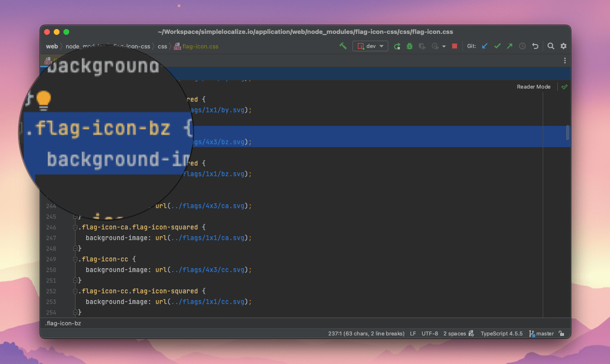Select the web breadcrumb in navigation bar

52,46
